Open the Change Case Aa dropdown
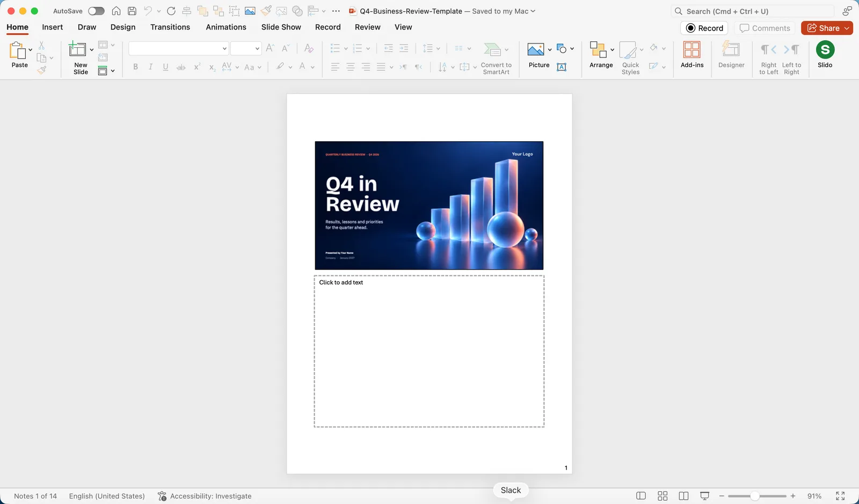Image resolution: width=859 pixels, height=504 pixels. (x=252, y=67)
